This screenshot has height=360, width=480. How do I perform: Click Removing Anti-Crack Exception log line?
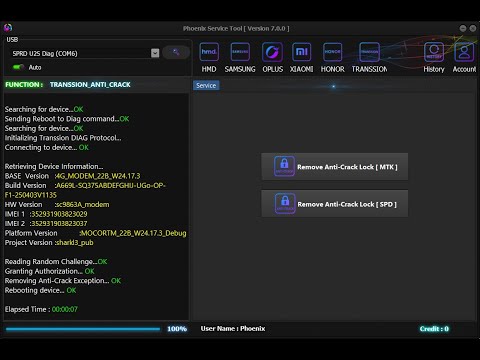coord(63,281)
